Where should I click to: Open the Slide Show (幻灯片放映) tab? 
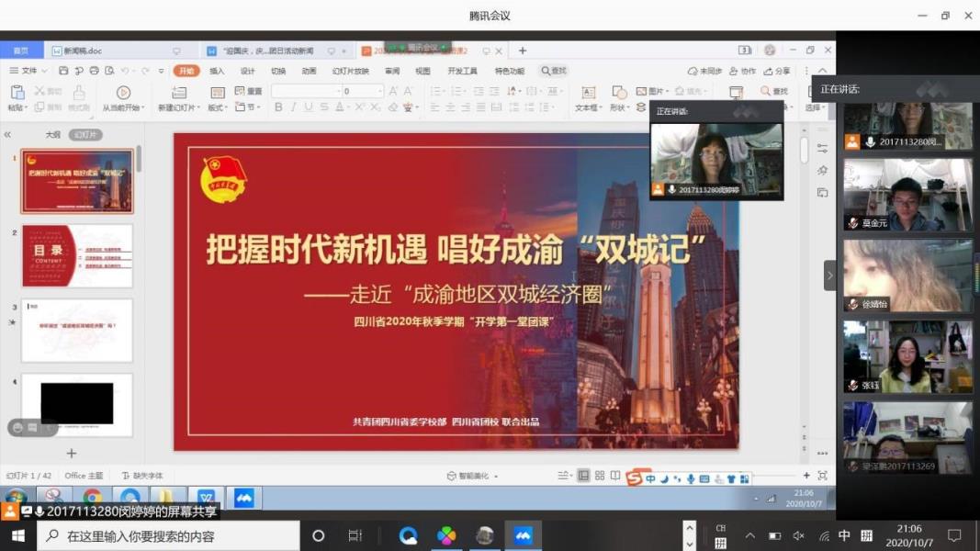pos(350,71)
